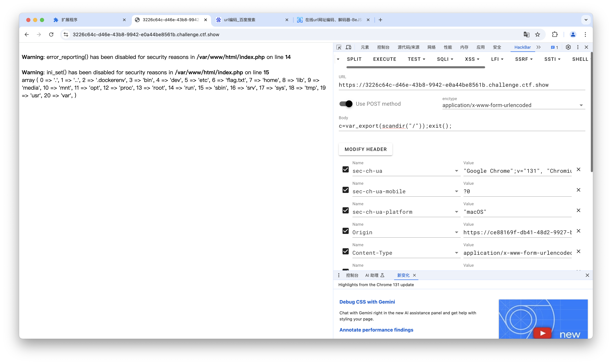Image resolution: width=612 pixels, height=364 pixels.
Task: Open the AI 助理 drawer tab
Action: (374, 275)
